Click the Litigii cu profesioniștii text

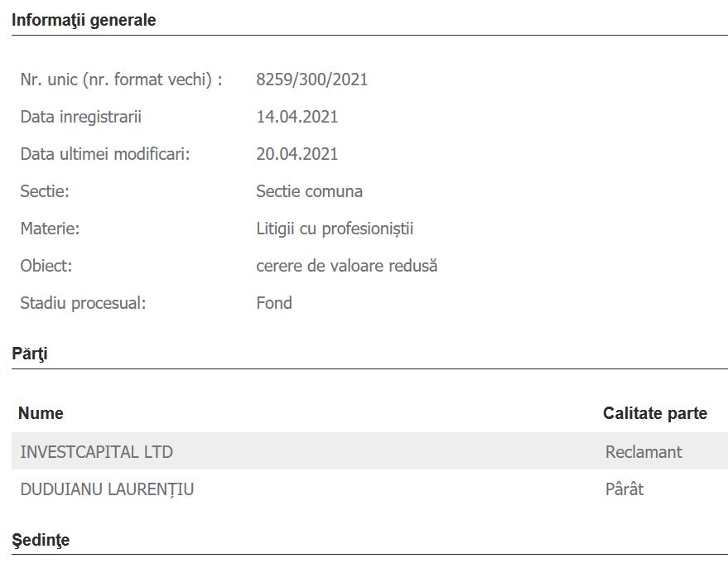[335, 229]
